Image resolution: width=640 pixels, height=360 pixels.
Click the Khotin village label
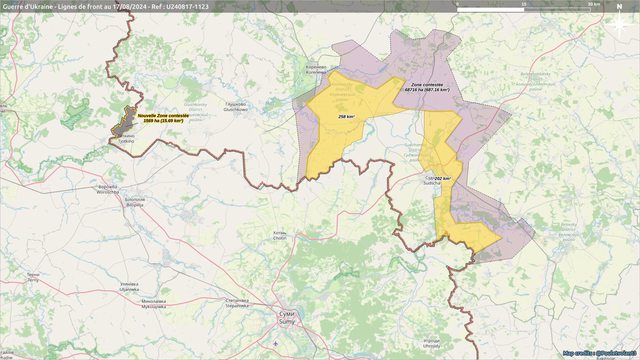pyautogui.click(x=279, y=236)
